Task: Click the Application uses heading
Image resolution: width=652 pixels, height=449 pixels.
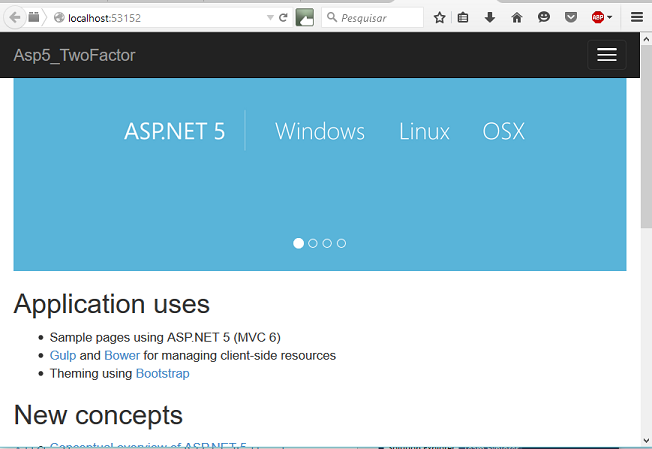Action: click(x=112, y=304)
